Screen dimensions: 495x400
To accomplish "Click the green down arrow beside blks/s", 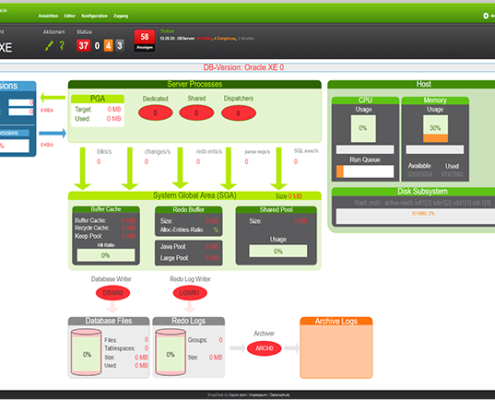I will (83, 169).
